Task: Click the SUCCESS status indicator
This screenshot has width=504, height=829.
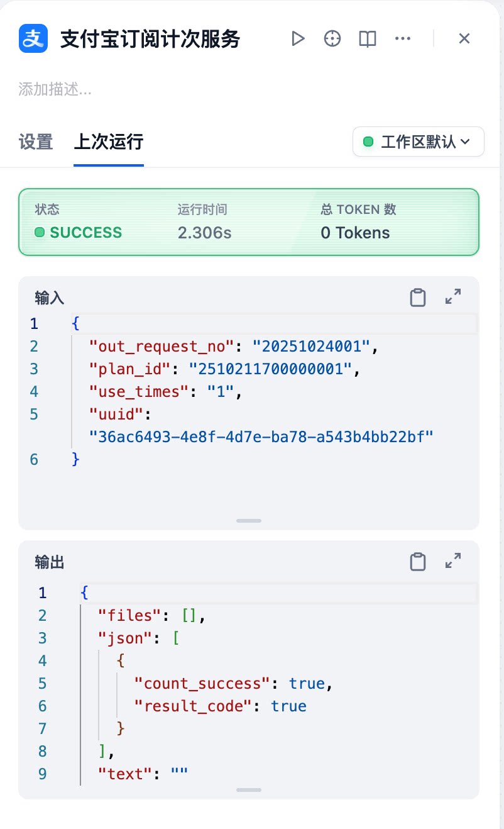Action: [79, 233]
